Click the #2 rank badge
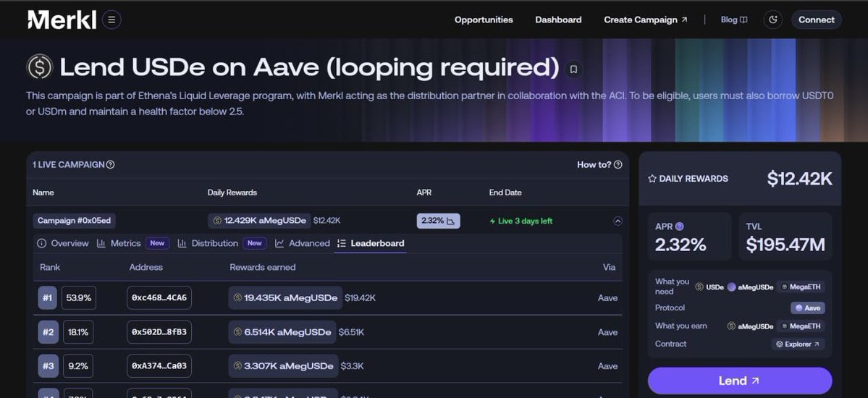868x398 pixels. [49, 332]
